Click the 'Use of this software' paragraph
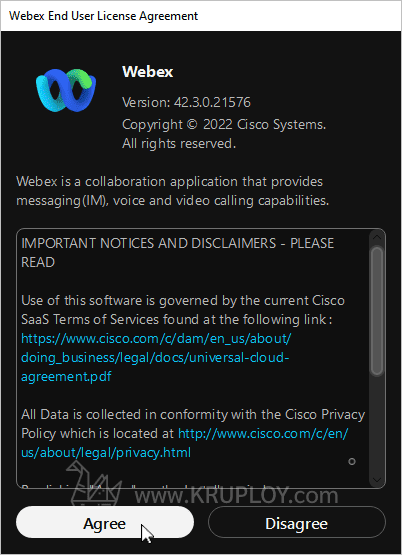Image resolution: width=402 pixels, height=555 pixels. point(183,338)
